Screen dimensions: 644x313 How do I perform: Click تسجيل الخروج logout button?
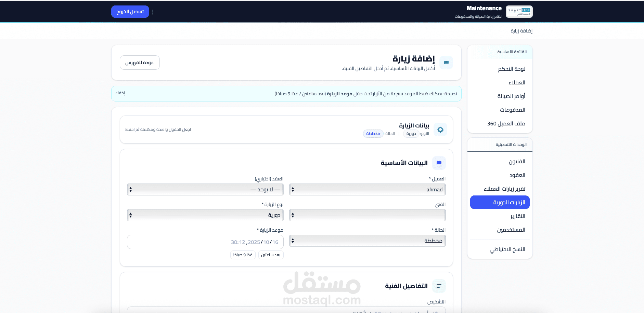pos(130,12)
